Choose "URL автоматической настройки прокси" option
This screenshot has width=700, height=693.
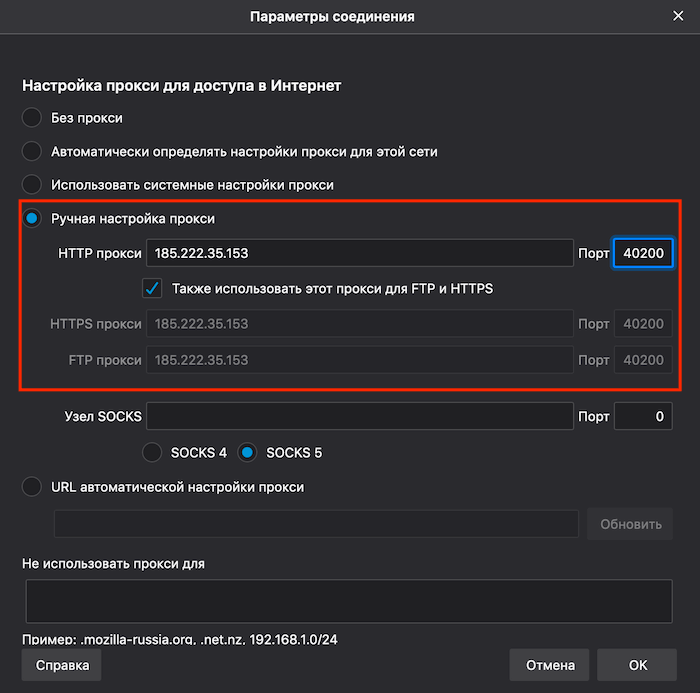(32, 487)
